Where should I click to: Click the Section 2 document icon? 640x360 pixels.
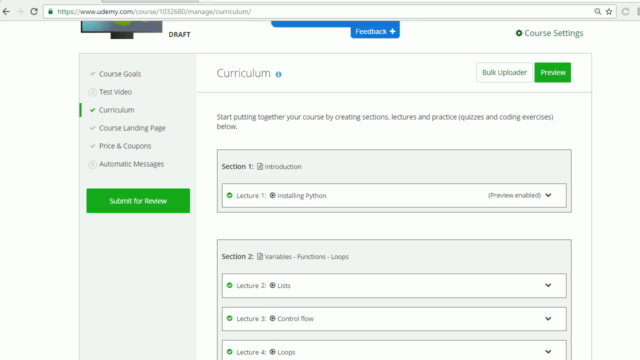[x=260, y=256]
